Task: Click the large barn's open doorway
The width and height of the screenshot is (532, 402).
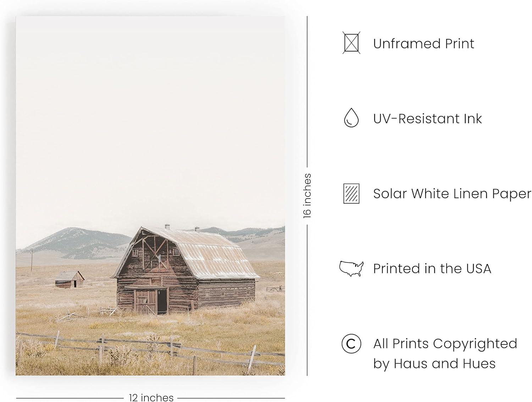Action: [162, 301]
